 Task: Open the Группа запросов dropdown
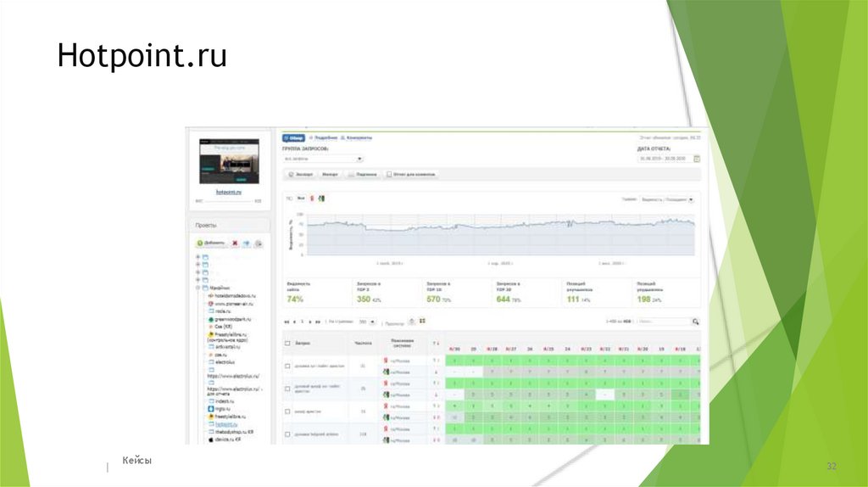pos(323,159)
